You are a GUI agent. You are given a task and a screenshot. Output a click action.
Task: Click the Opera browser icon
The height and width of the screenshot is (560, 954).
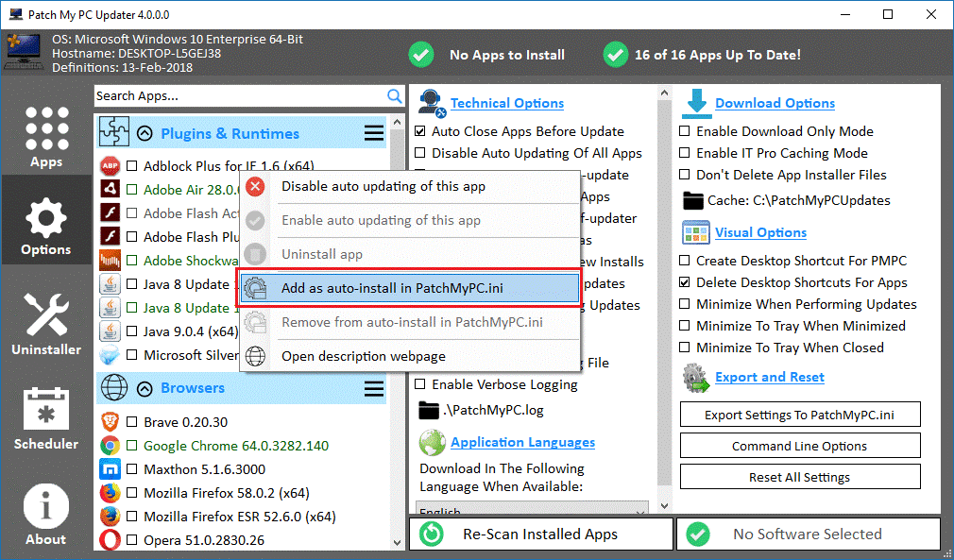coord(111,540)
